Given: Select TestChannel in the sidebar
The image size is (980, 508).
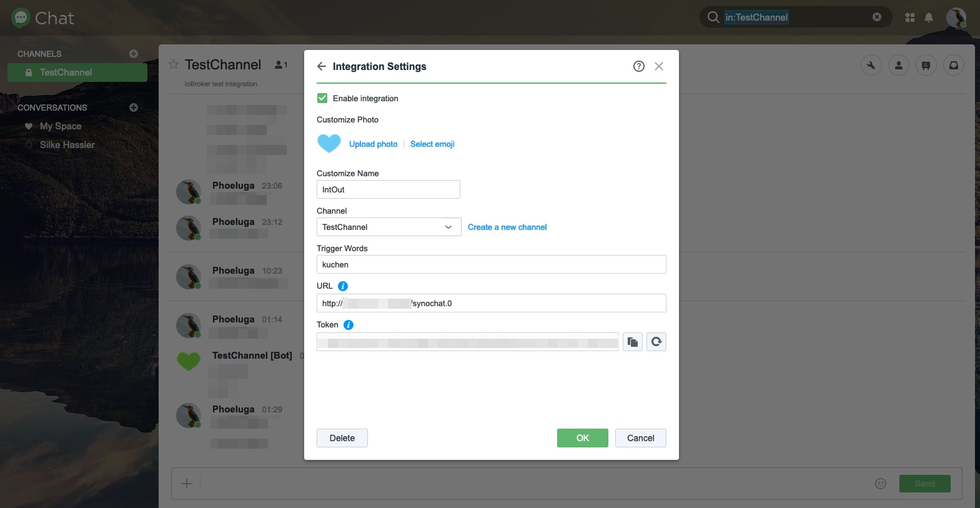Looking at the screenshot, I should (x=77, y=72).
